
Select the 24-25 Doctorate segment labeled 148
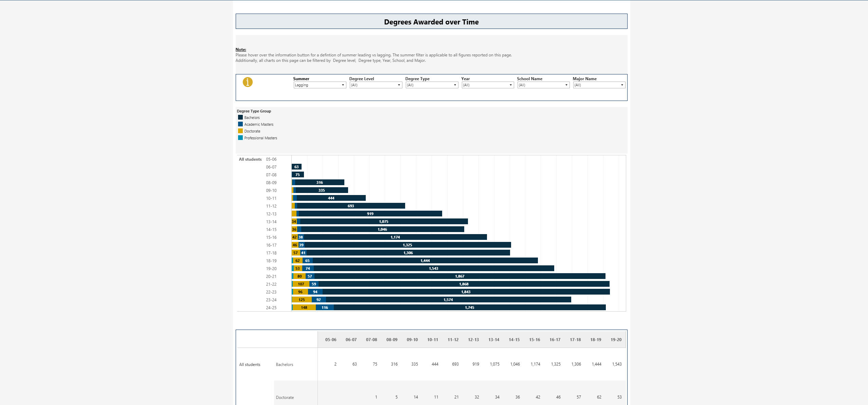304,307
